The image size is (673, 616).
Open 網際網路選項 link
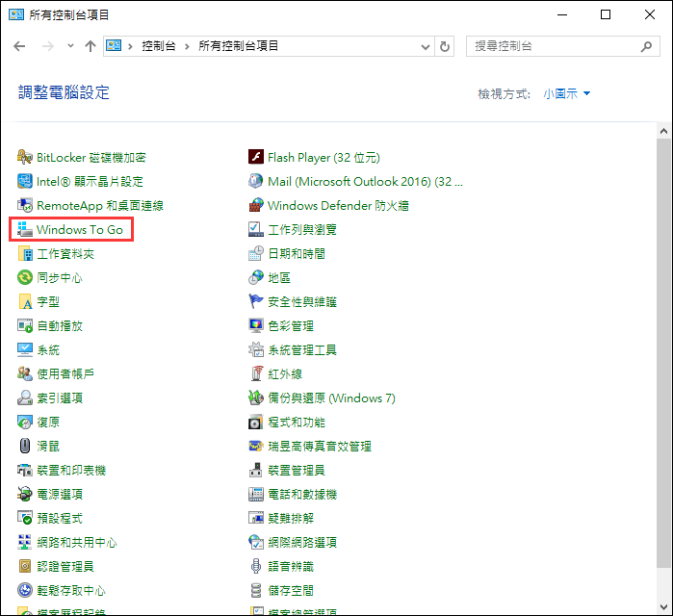pos(302,542)
